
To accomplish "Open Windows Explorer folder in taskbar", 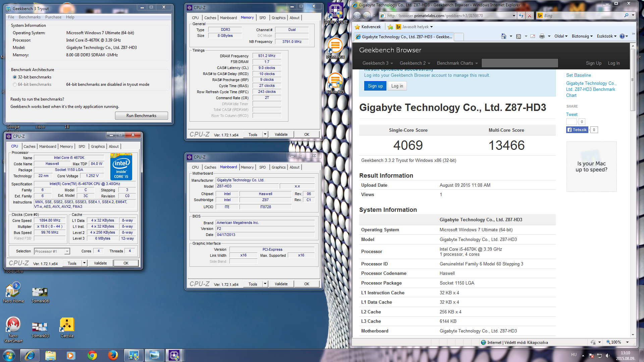I will point(51,355).
